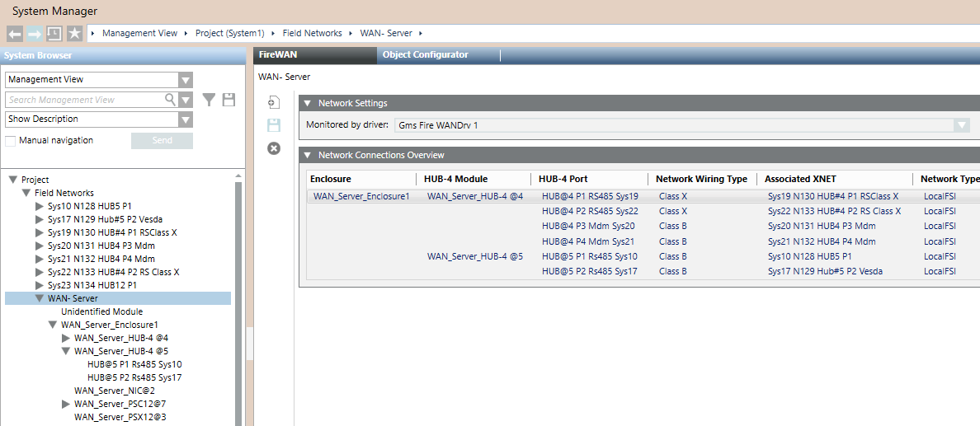
Task: Click the delete X circle icon
Action: point(274,148)
